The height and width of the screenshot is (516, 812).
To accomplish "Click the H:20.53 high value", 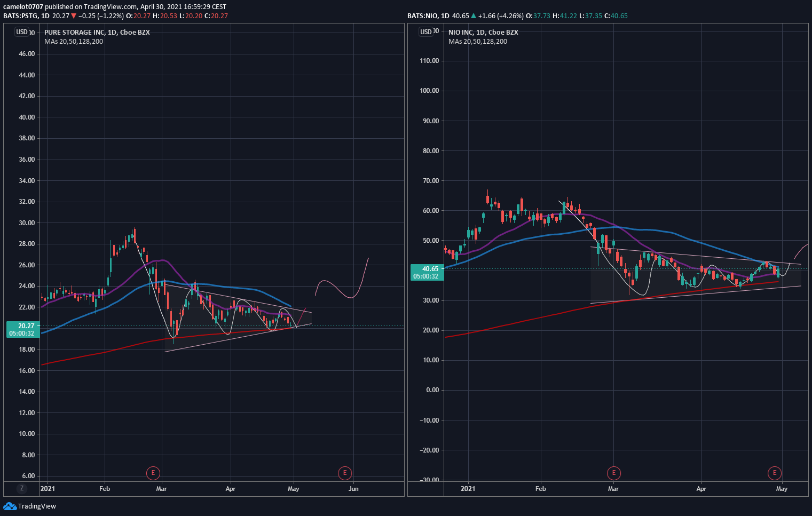I will [x=165, y=16].
